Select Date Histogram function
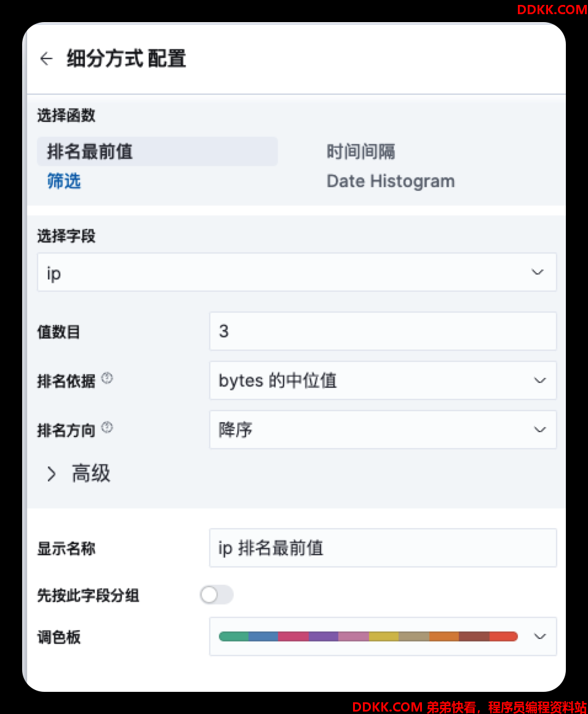Viewport: 588px width, 714px height. (x=391, y=181)
